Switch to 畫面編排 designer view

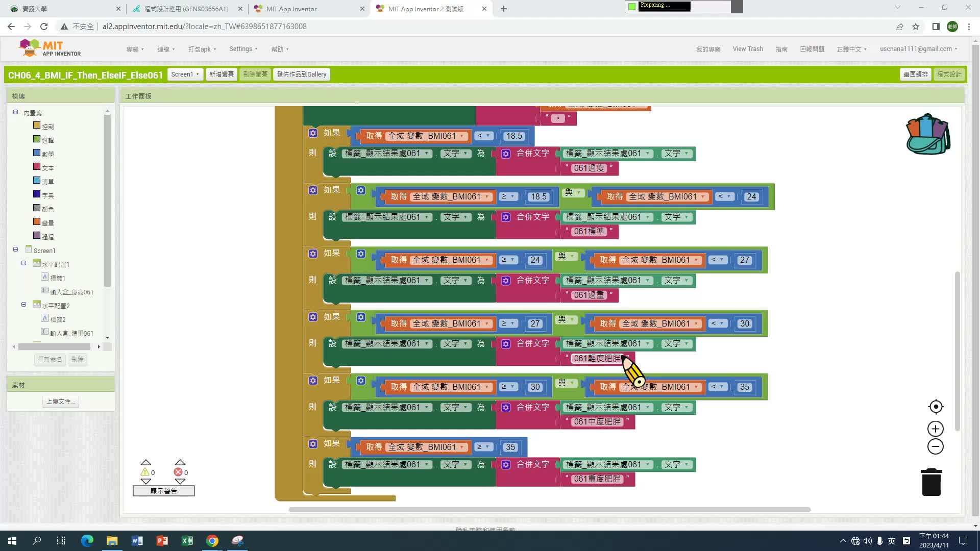916,74
